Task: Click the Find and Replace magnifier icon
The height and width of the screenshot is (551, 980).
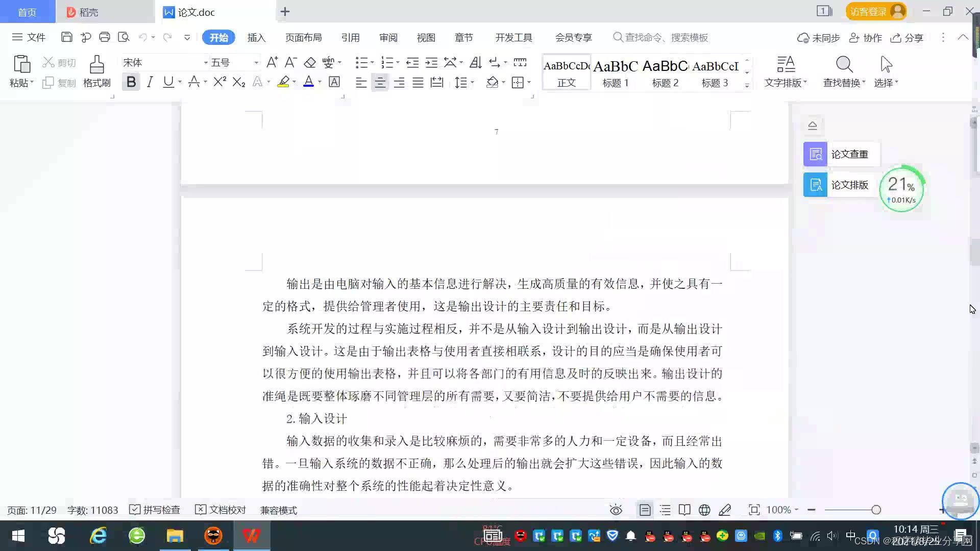Action: [x=844, y=65]
